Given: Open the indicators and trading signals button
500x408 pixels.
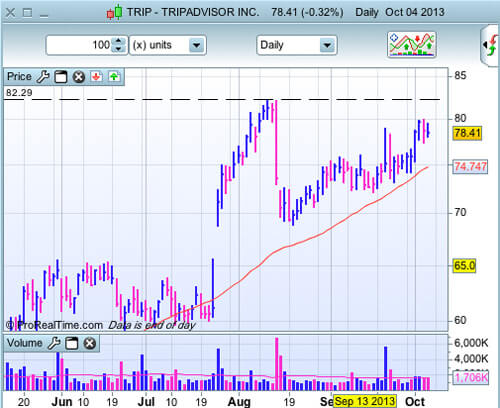Looking at the screenshot, I should point(412,45).
